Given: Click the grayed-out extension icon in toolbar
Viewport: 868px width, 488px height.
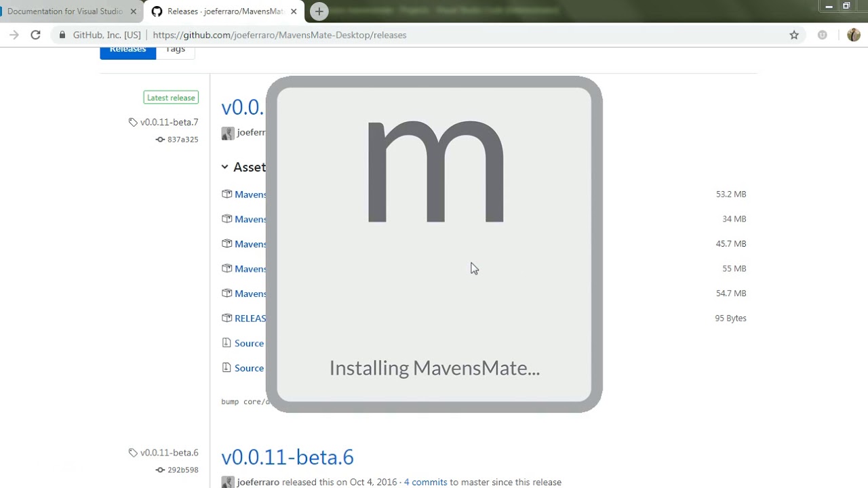Looking at the screenshot, I should tap(822, 35).
